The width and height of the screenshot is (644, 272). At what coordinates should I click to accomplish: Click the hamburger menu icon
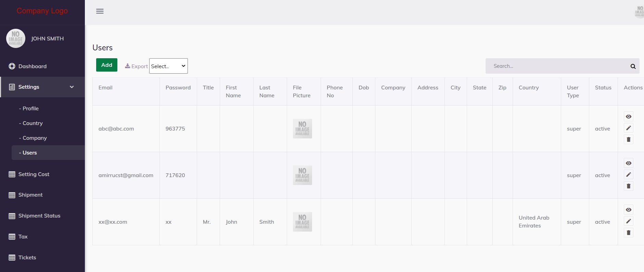[100, 11]
